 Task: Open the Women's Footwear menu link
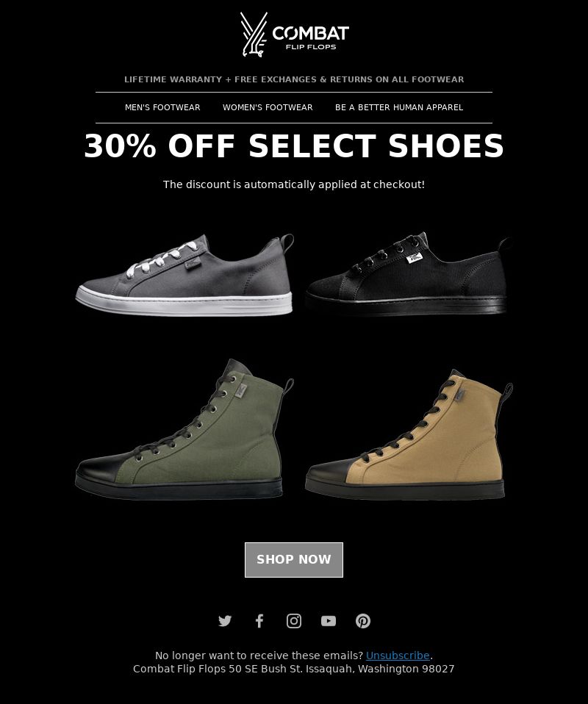268,107
